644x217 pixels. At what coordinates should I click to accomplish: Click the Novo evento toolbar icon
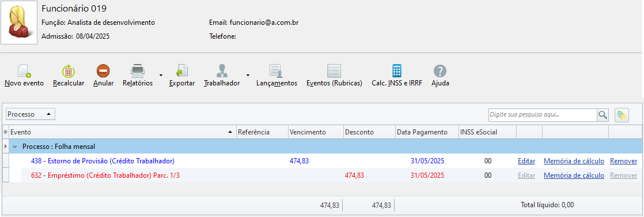point(24,71)
